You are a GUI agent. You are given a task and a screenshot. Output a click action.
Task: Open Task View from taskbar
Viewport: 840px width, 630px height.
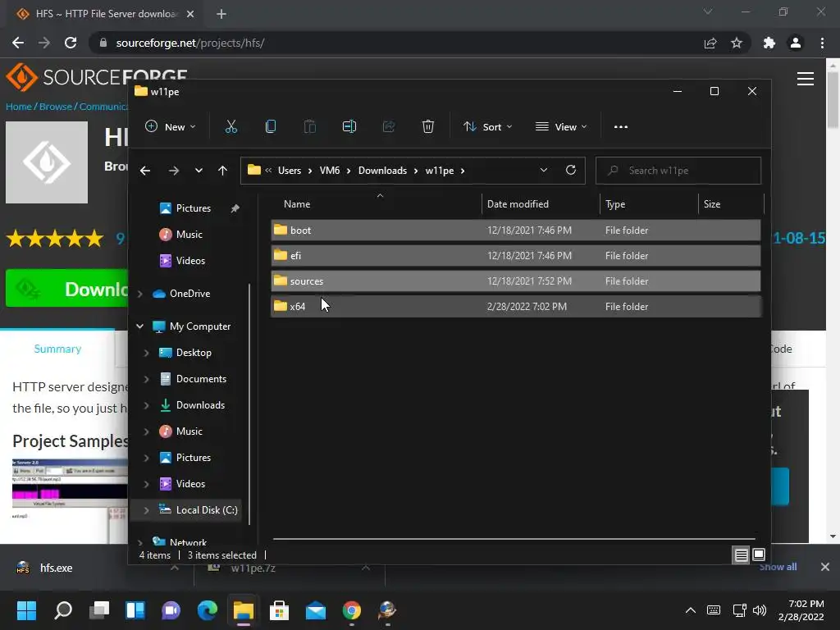99,610
